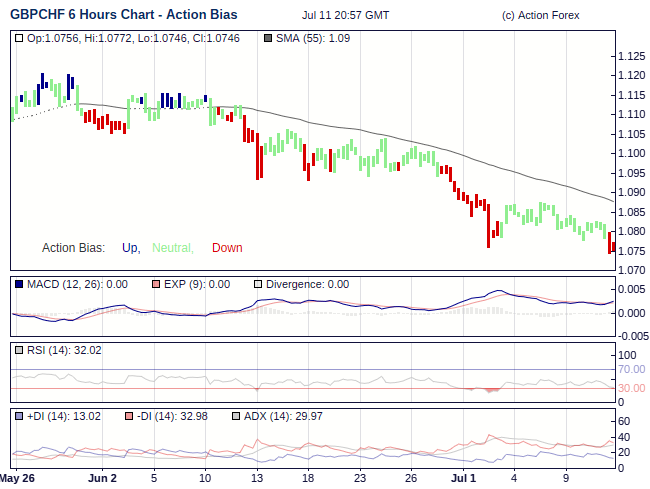Click the -DI (14) legend square
This screenshot has height=489, width=650.
pyautogui.click(x=129, y=416)
